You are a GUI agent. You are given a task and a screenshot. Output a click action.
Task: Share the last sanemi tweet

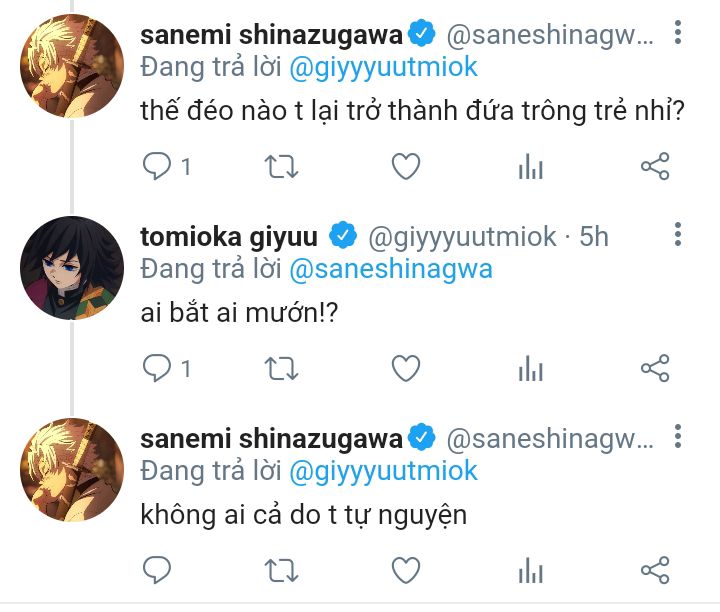[654, 570]
